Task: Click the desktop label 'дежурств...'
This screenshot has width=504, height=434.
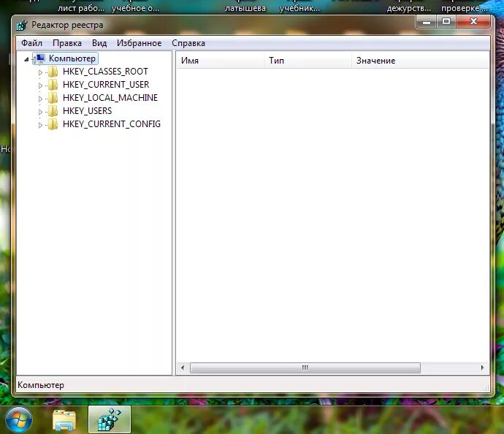Action: point(408,8)
